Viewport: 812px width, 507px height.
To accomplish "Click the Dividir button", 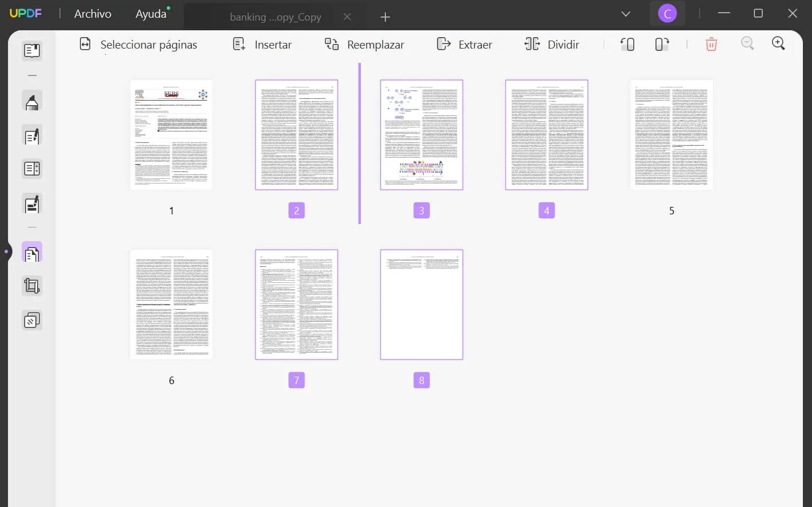I will click(552, 45).
